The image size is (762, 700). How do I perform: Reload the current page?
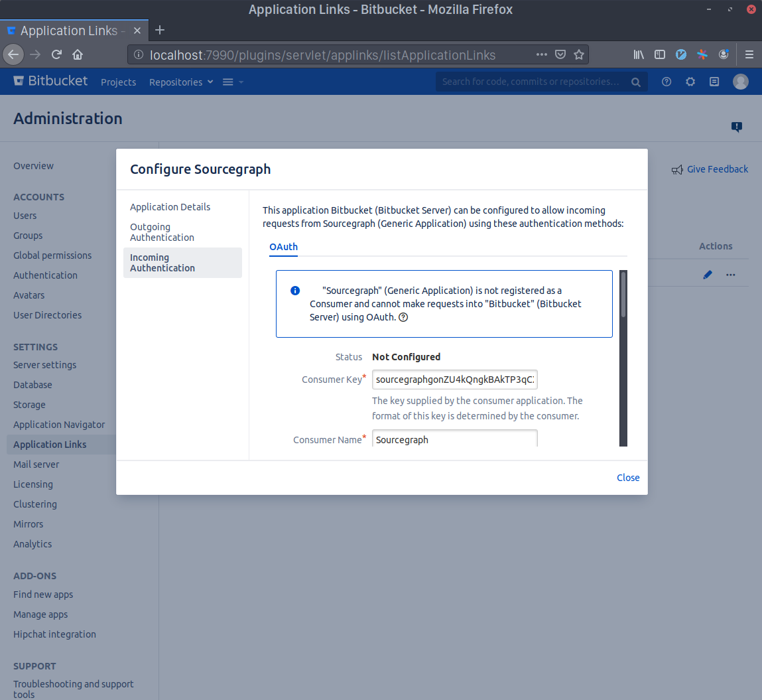[57, 54]
